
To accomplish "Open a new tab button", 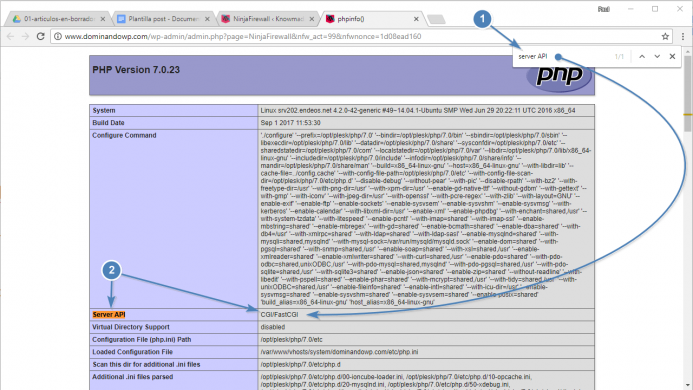I will pyautogui.click(x=436, y=19).
